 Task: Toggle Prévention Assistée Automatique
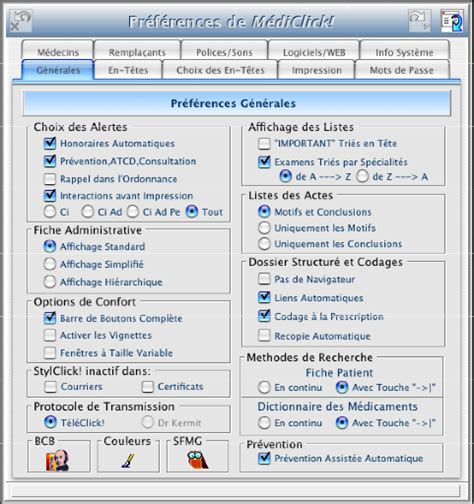(264, 458)
